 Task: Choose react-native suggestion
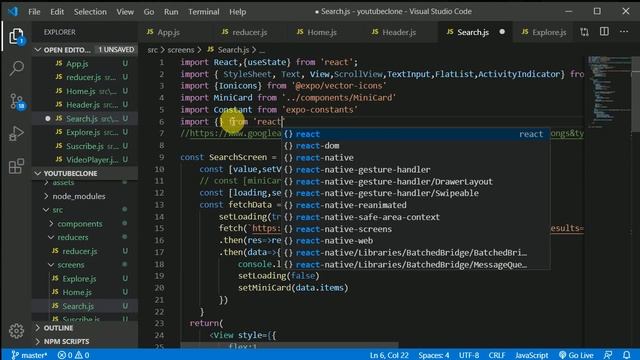coord(415,158)
